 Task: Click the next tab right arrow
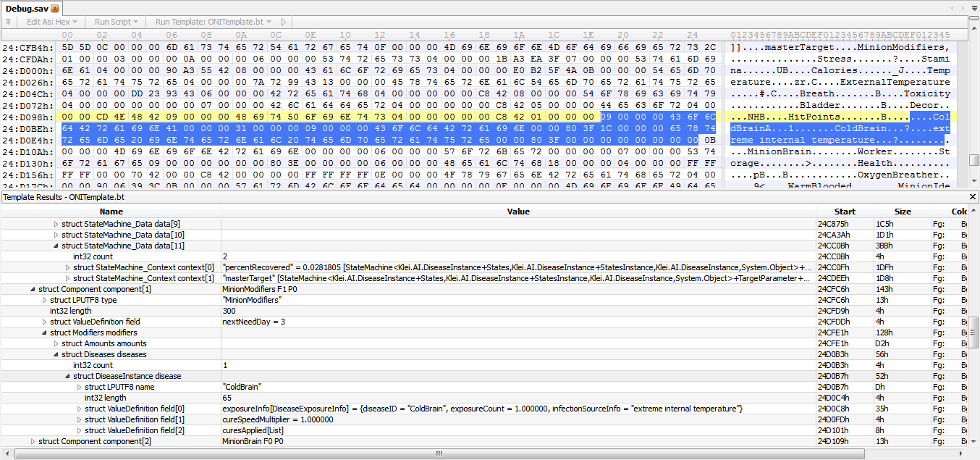click(962, 7)
